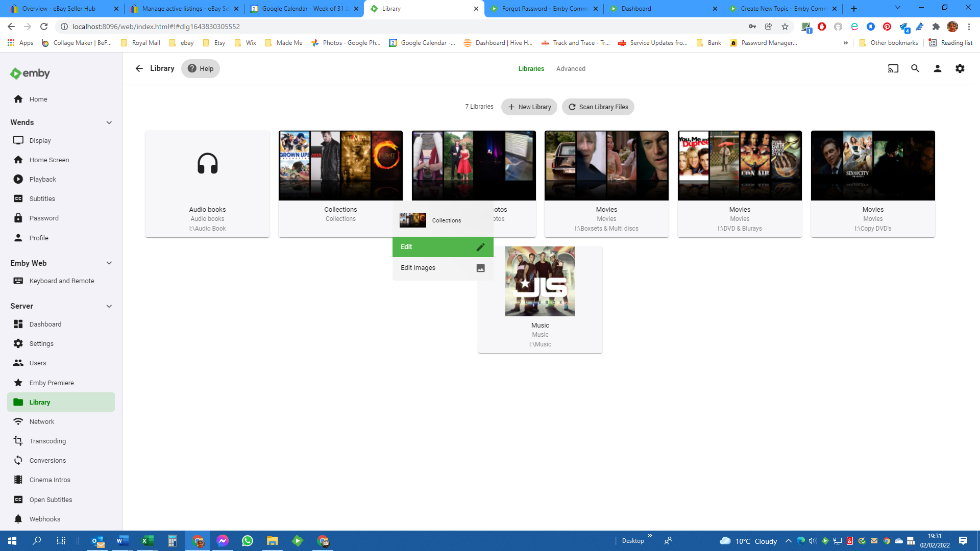Click Scan Library Files
Screen dimensions: 980x551
(x=598, y=107)
